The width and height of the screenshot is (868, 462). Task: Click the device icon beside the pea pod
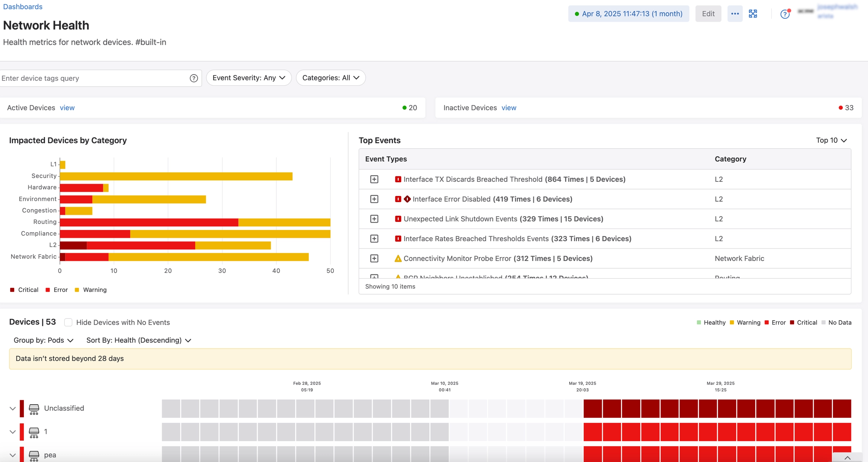(x=34, y=455)
